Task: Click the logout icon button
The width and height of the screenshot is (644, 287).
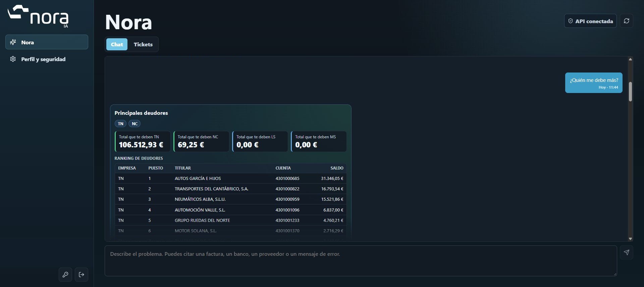Action: [x=82, y=275]
